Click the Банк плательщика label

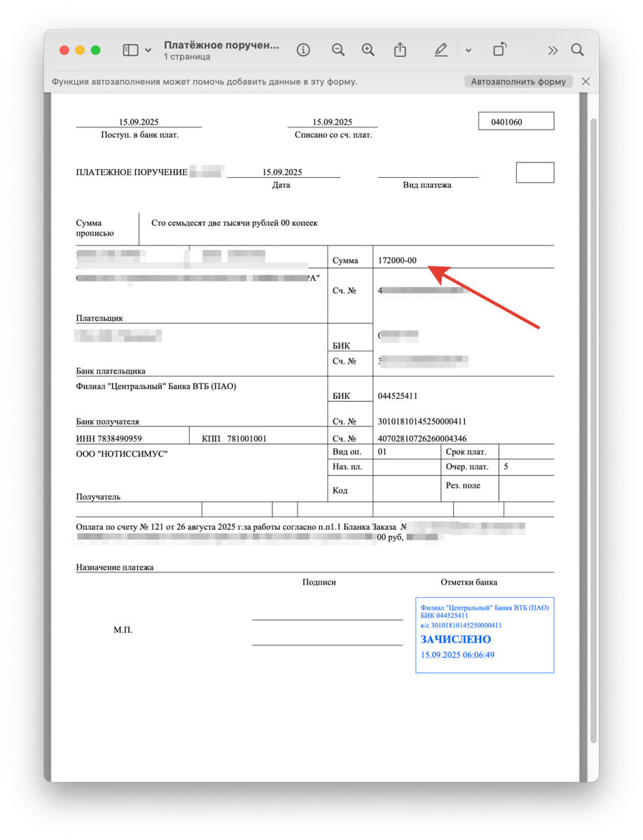pyautogui.click(x=111, y=370)
